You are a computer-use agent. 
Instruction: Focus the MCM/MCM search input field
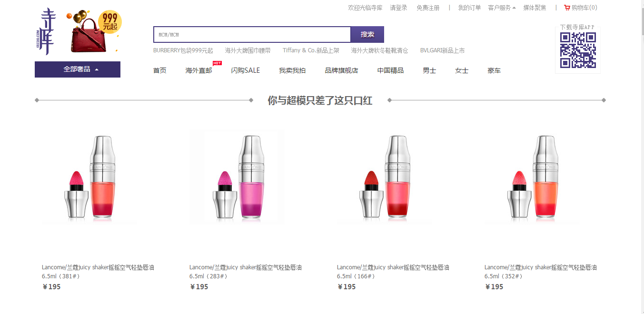point(252,35)
